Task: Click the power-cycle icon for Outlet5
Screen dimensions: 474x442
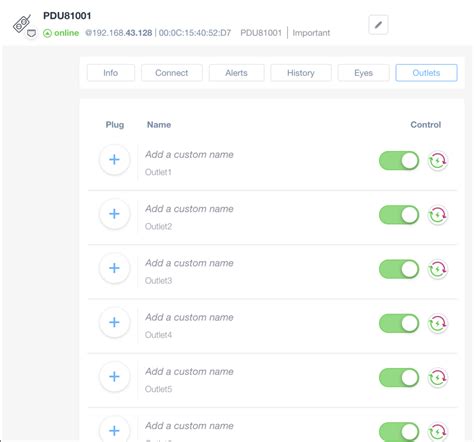Action: tap(437, 378)
